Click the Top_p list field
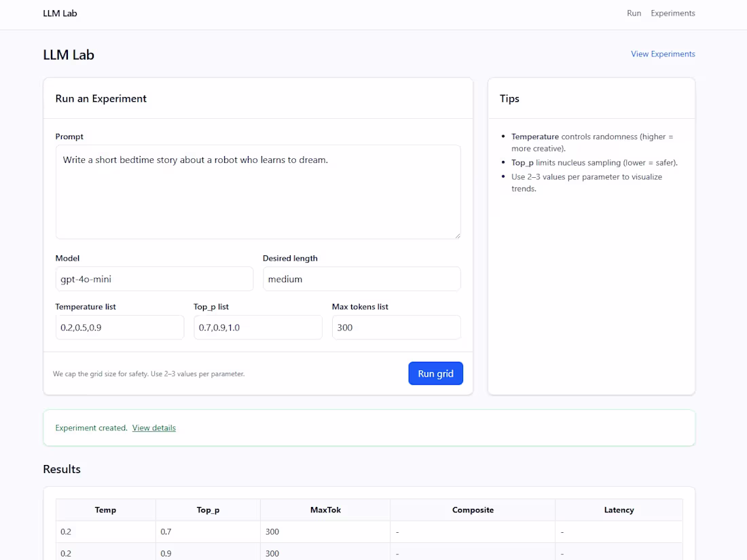 click(257, 327)
